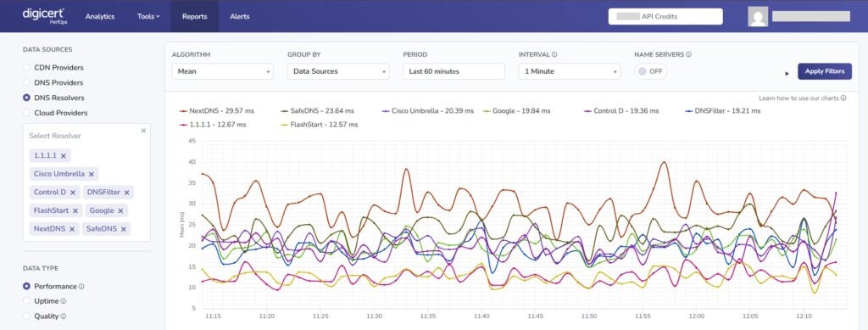Viewport: 868px width, 330px height.
Task: Click the Uptime info icon
Action: point(63,302)
